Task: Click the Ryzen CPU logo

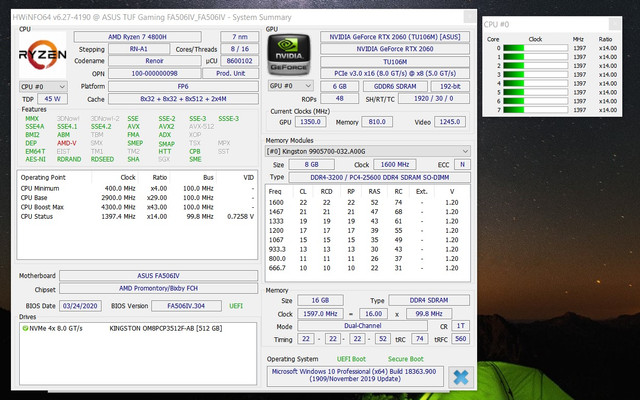Action: click(x=42, y=55)
